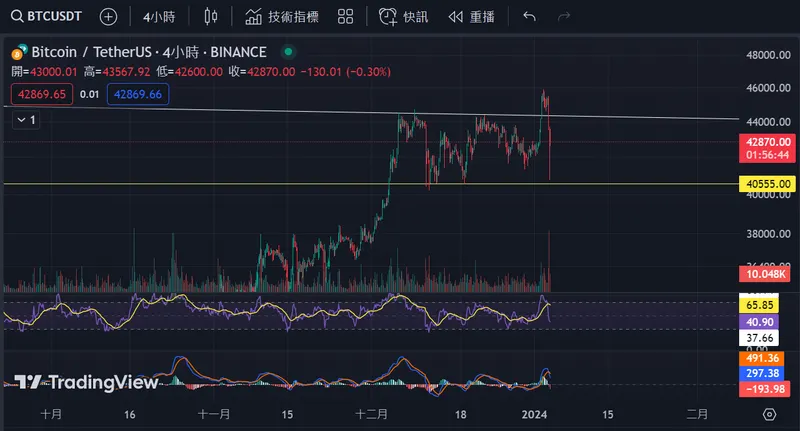The width and height of the screenshot is (800, 431).
Task: Click the change value -130.01 (-0.30%)
Action: click(x=346, y=72)
